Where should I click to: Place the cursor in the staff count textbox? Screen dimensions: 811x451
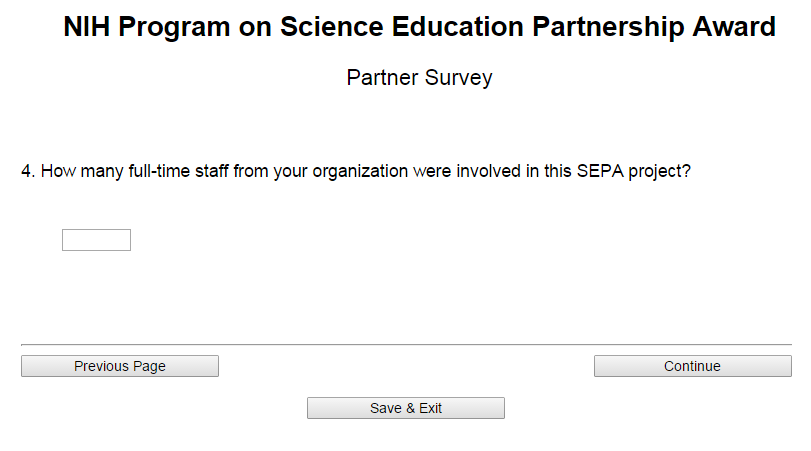pos(96,240)
